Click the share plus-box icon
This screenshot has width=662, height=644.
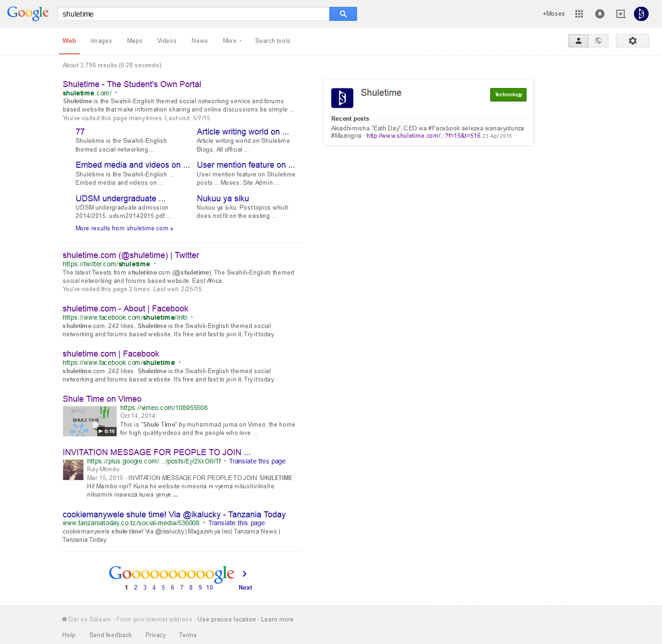point(621,14)
